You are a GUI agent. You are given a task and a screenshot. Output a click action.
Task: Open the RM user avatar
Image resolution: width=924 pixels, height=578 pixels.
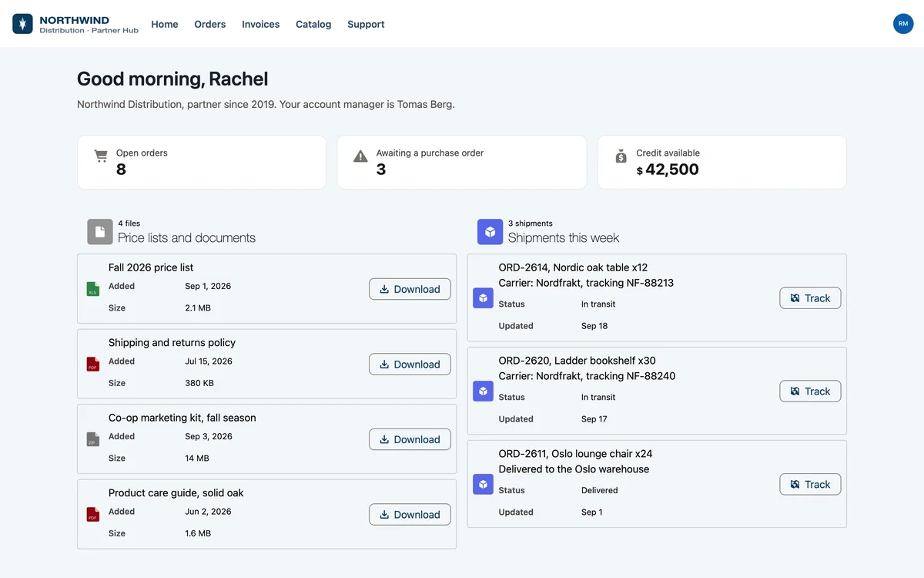click(x=903, y=24)
